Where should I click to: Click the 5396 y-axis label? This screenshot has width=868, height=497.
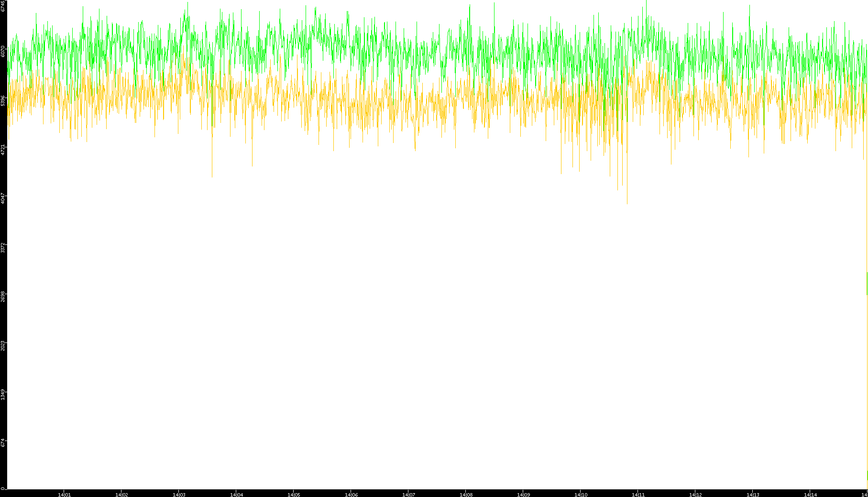(x=3, y=100)
